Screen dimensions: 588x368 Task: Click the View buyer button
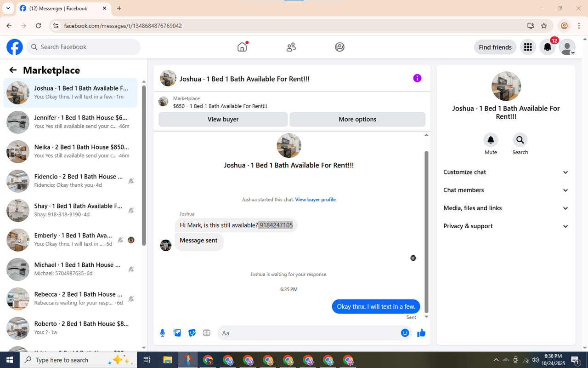tap(223, 119)
